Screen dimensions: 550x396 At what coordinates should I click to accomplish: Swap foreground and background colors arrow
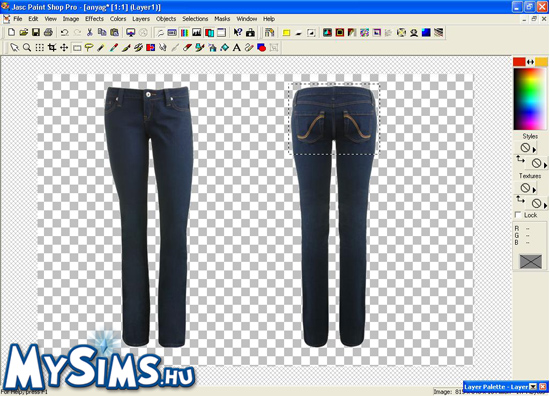click(530, 62)
